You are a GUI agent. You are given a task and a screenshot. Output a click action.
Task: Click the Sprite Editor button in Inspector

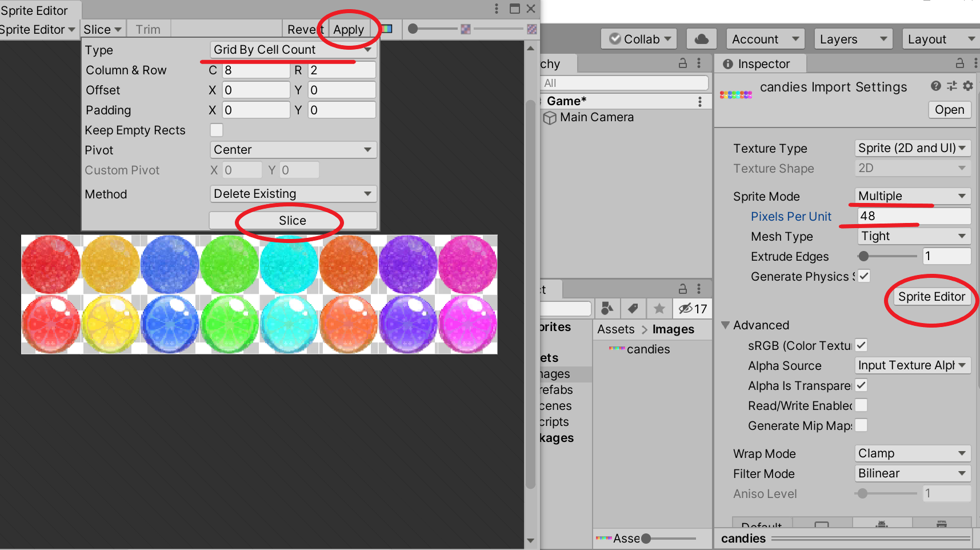pyautogui.click(x=931, y=297)
